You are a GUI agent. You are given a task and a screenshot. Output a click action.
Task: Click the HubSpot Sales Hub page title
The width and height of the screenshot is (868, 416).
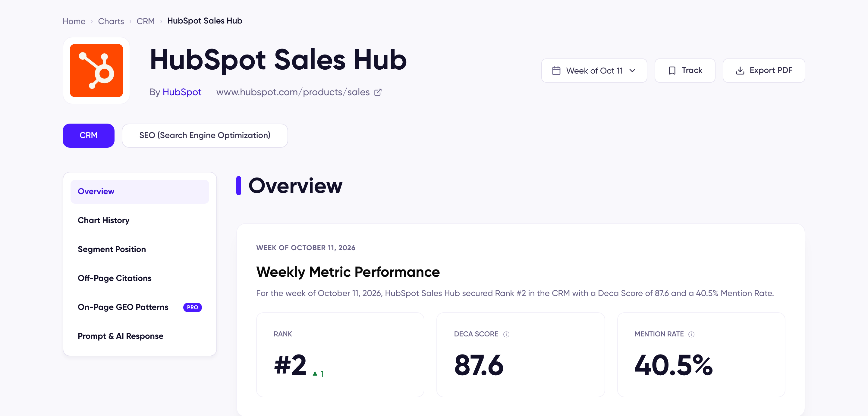(278, 60)
